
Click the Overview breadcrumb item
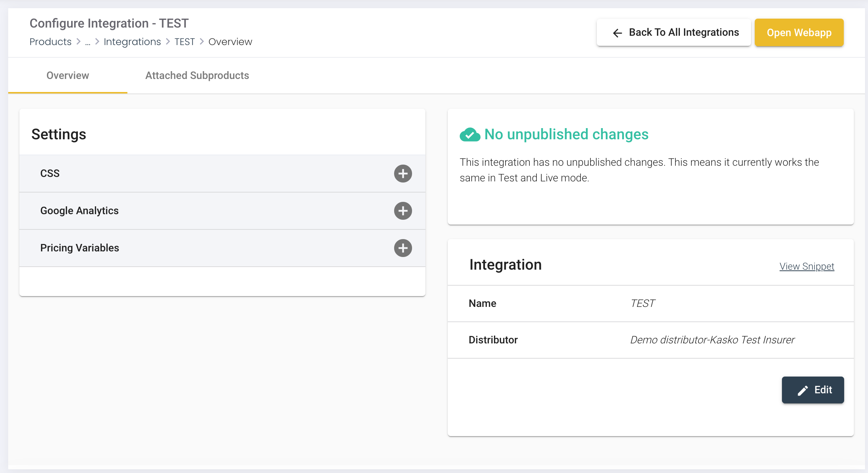click(x=230, y=42)
